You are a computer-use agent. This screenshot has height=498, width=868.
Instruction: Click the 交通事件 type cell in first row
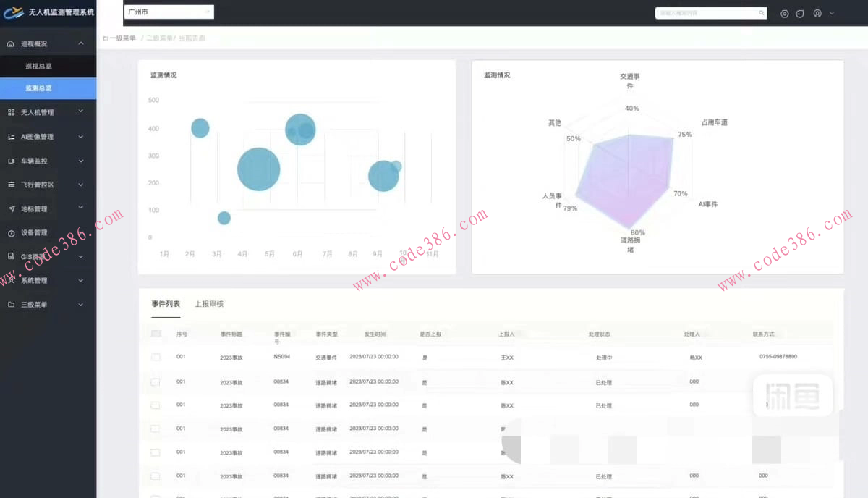(x=326, y=358)
